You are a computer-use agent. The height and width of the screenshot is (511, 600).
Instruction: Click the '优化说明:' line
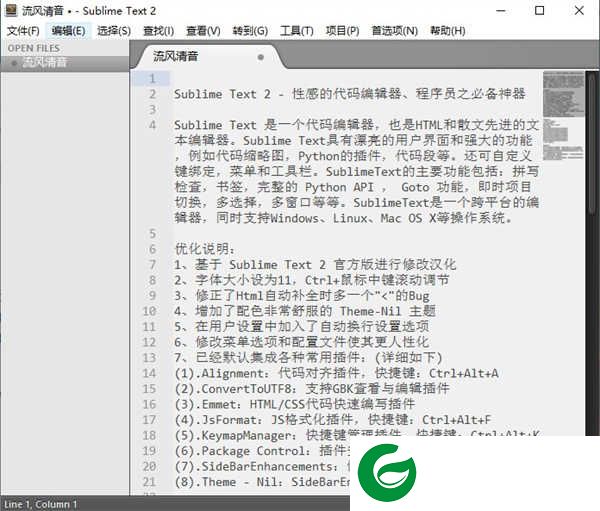(204, 249)
